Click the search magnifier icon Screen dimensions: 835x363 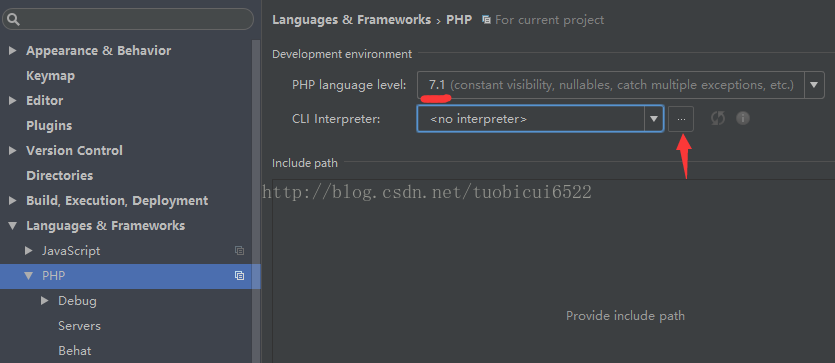13,20
